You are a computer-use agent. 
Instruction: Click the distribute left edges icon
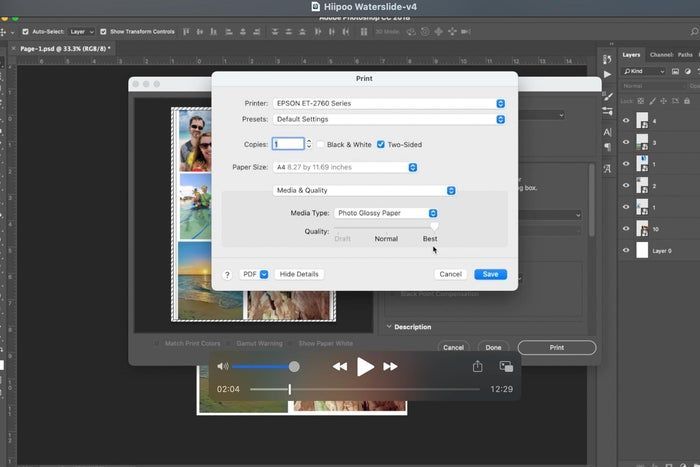tap(318, 32)
